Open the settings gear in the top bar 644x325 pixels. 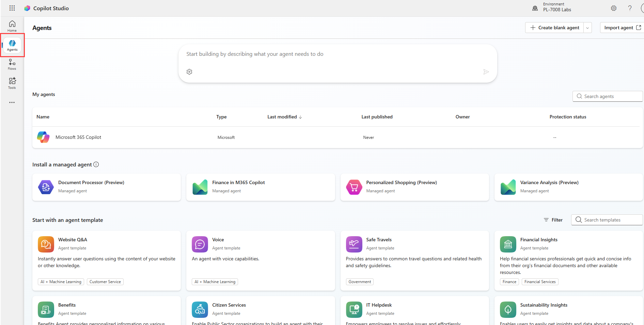pos(614,8)
